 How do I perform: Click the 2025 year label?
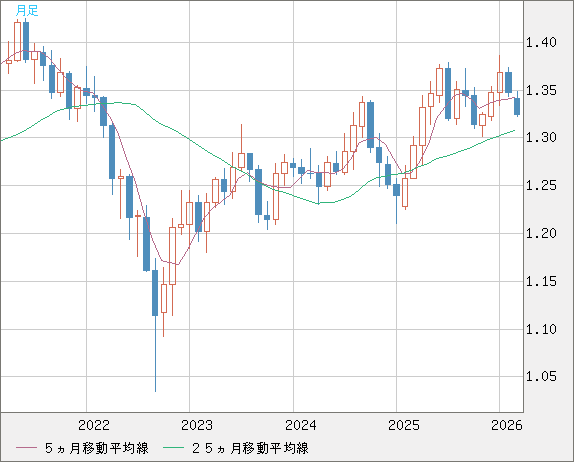click(x=404, y=425)
